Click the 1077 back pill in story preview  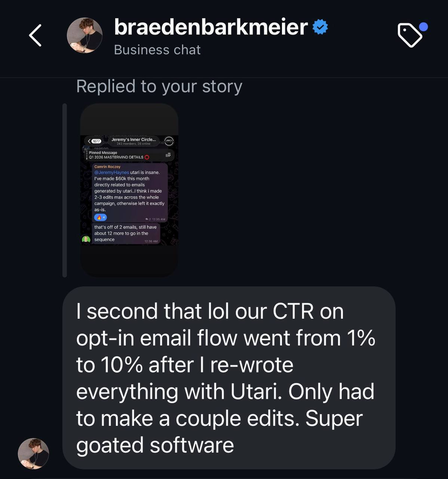point(94,141)
